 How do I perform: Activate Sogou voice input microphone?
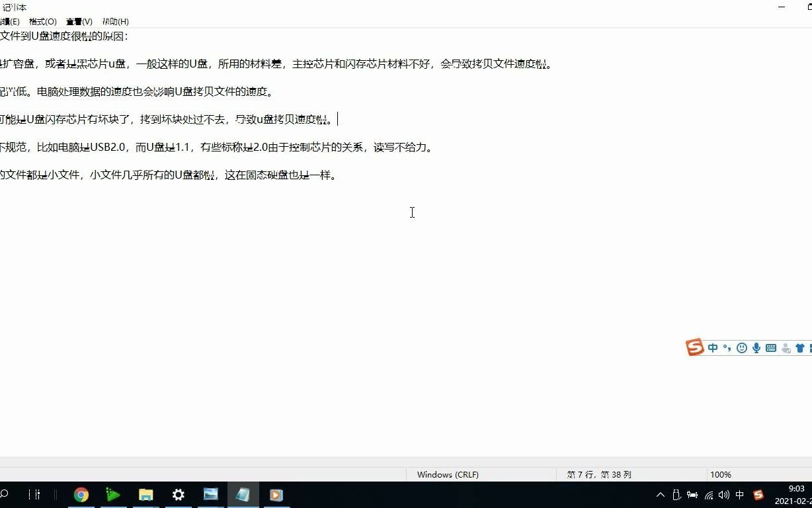point(756,347)
